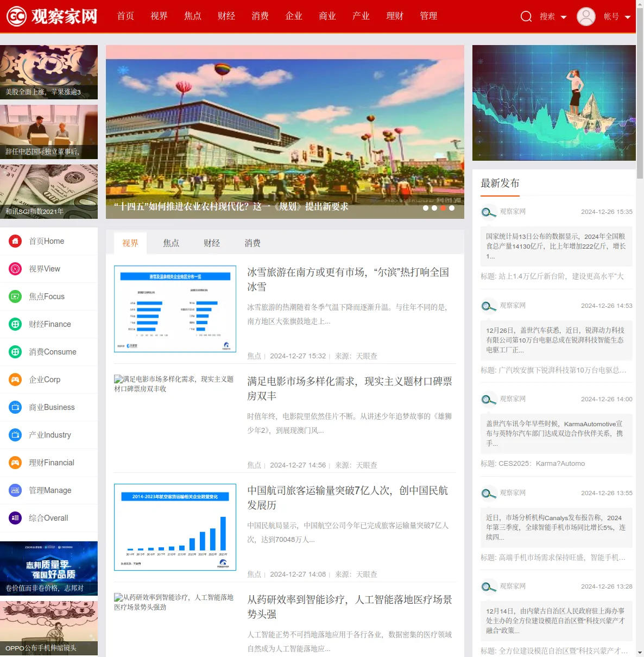Select first carousel slide dot

(x=426, y=208)
